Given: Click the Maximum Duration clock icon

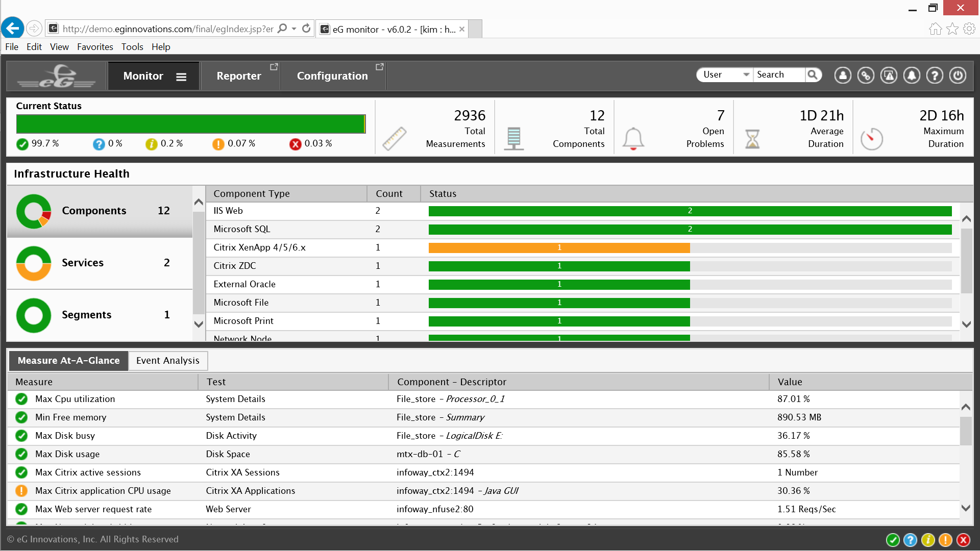Looking at the screenshot, I should click(872, 139).
